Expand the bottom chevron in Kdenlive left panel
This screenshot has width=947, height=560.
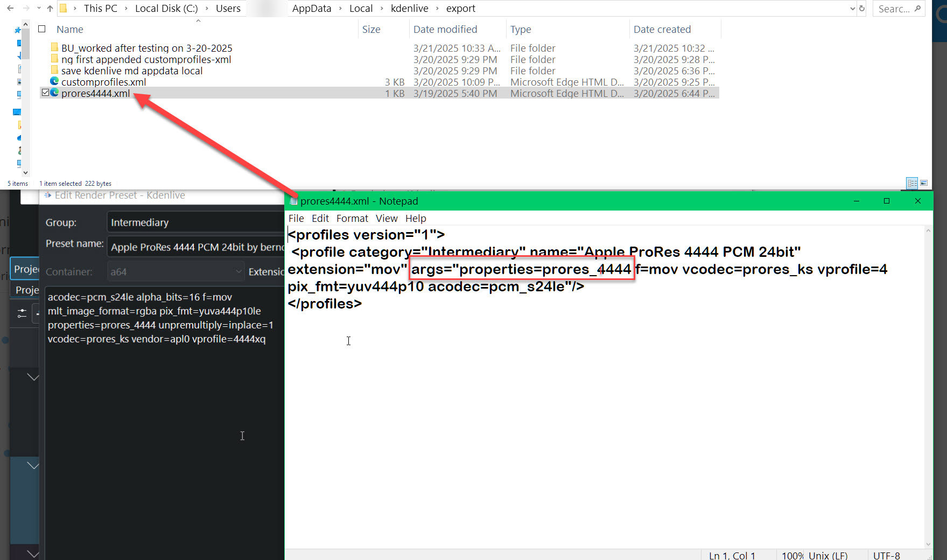pyautogui.click(x=33, y=554)
